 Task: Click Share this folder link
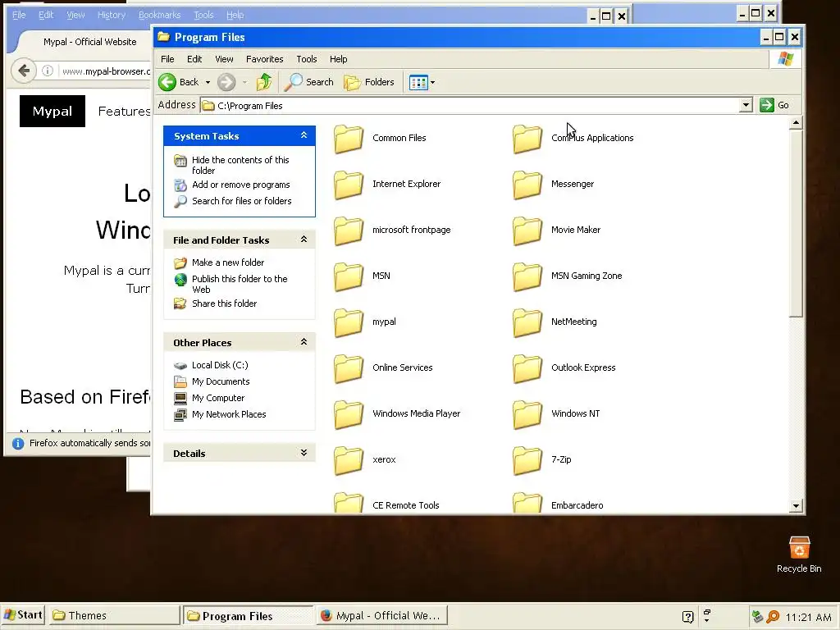click(x=224, y=304)
